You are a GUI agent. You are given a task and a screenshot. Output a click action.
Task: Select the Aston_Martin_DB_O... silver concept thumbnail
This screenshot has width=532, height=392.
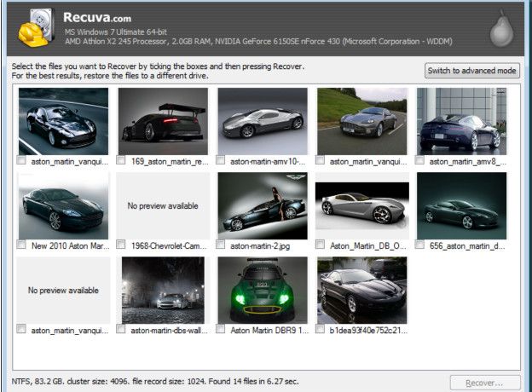click(x=362, y=206)
